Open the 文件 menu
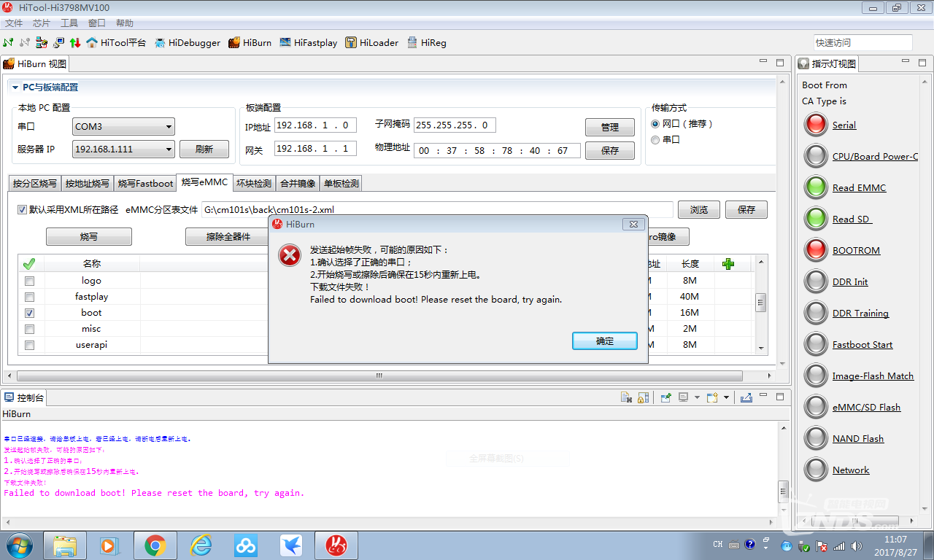The height and width of the screenshot is (560, 934). click(14, 23)
